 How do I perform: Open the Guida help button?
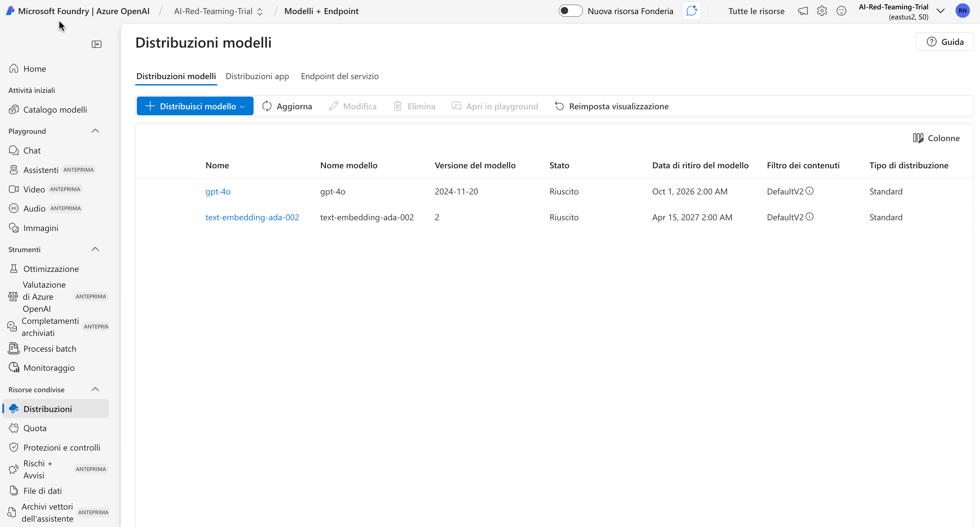(x=945, y=42)
